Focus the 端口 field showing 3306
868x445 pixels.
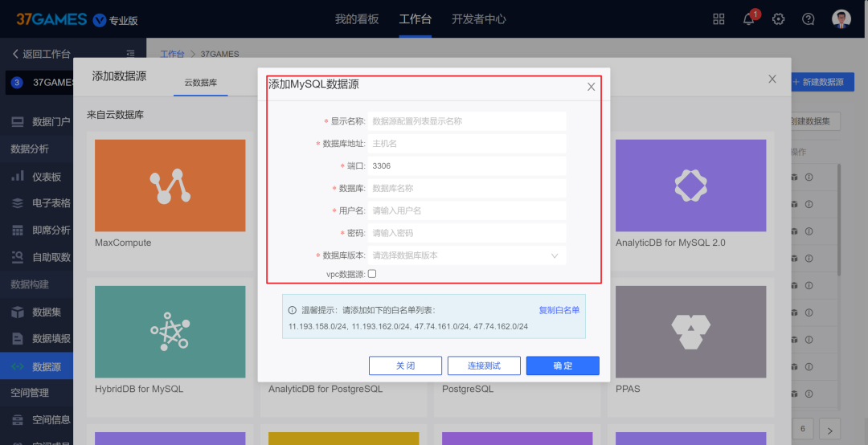point(467,165)
